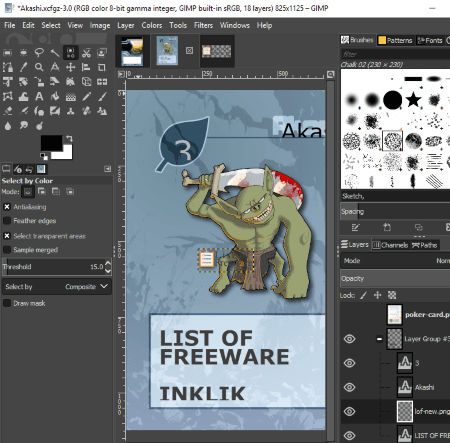
Task: Select the Free Select lasso tool
Action: point(39,53)
